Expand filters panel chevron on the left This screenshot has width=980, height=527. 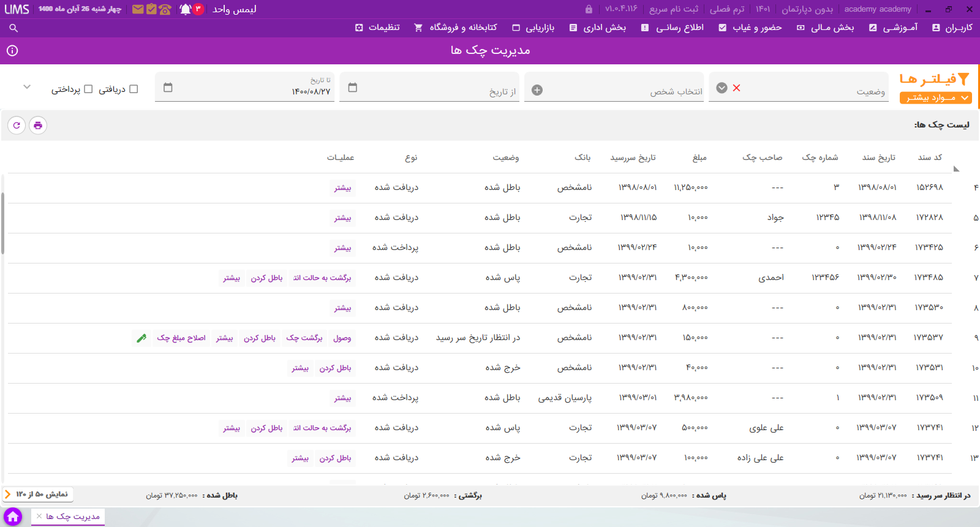26,87
